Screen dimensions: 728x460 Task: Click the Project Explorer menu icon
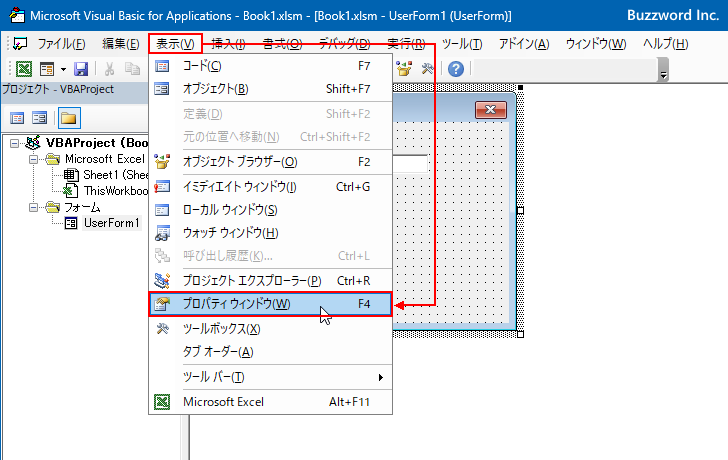162,281
